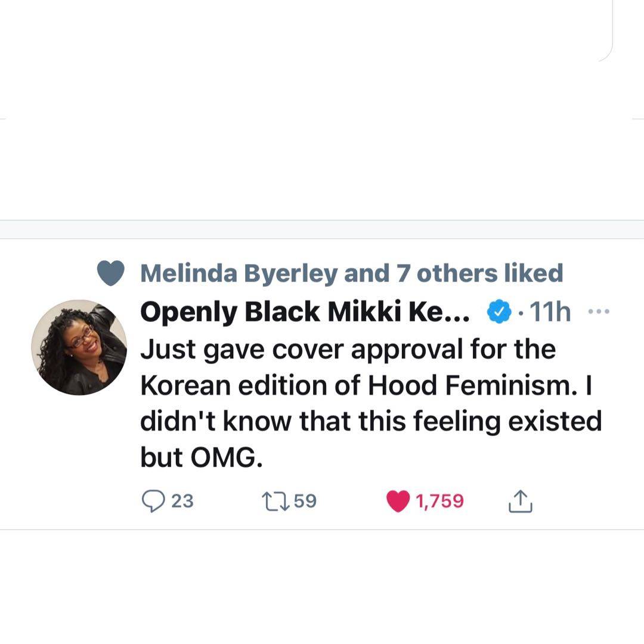
Task: Click the reply count 23
Action: 182,501
